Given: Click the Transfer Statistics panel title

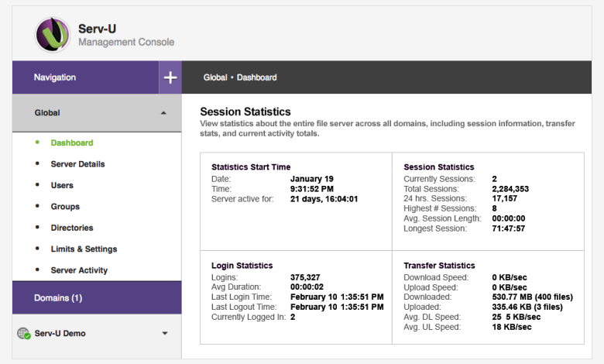Looking at the screenshot, I should click(439, 266).
